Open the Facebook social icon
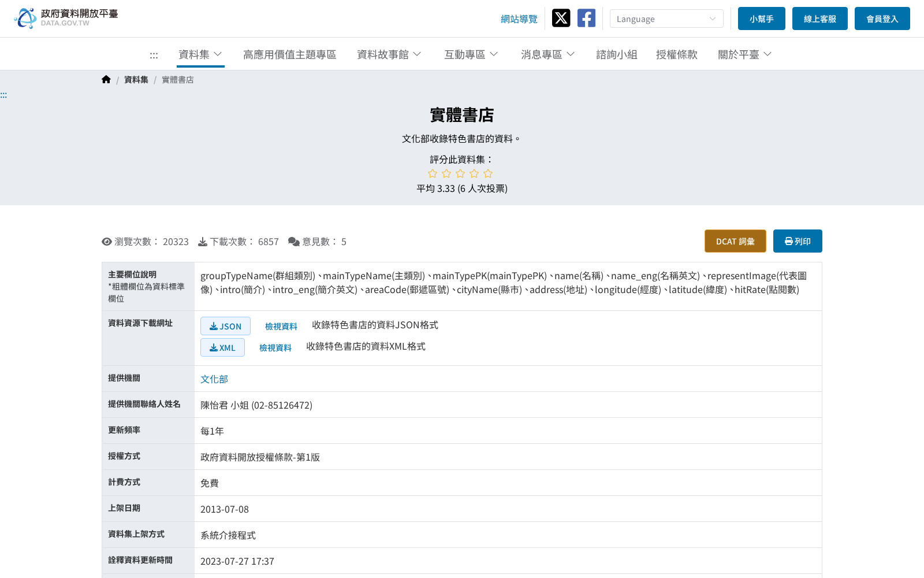This screenshot has height=578, width=924. [586, 18]
